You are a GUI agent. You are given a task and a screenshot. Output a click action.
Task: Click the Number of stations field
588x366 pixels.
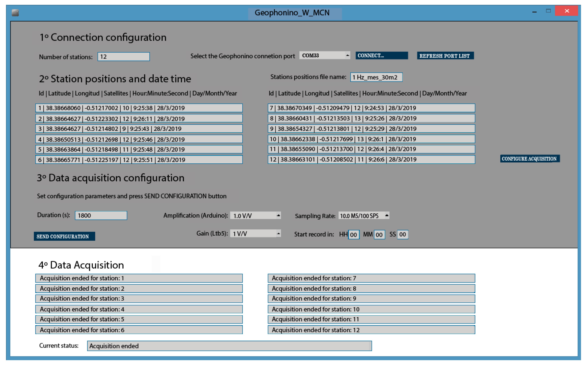[x=123, y=57]
